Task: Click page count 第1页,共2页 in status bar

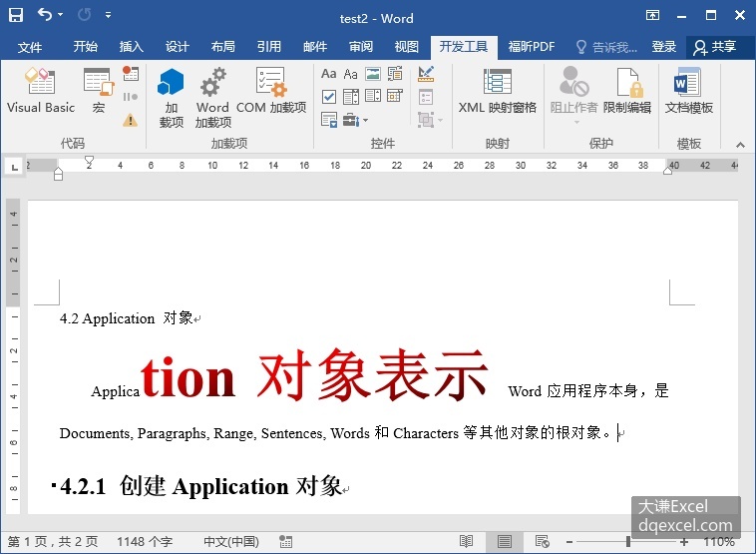Action: coord(53,541)
